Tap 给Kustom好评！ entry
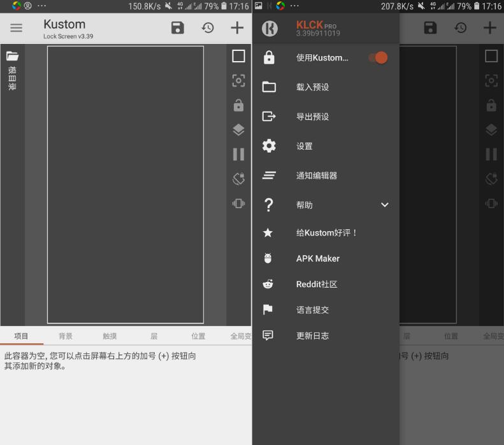The image size is (504, 445). (x=326, y=232)
